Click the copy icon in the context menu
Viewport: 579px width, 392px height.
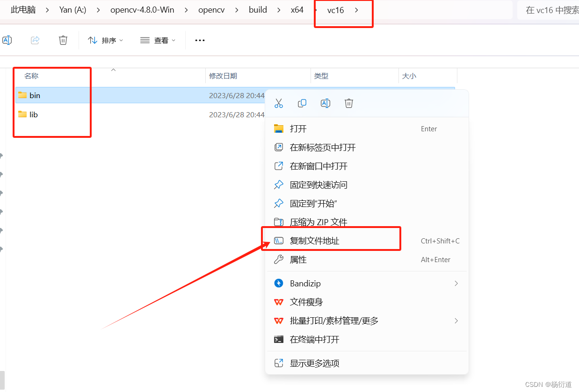302,103
